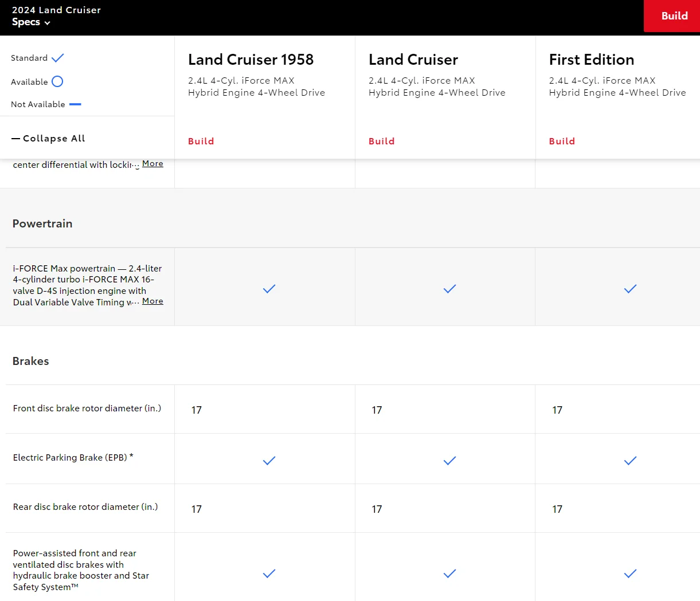Click front rotor value 17 for Land Cruiser 1958
This screenshot has height=601, width=700.
197,410
